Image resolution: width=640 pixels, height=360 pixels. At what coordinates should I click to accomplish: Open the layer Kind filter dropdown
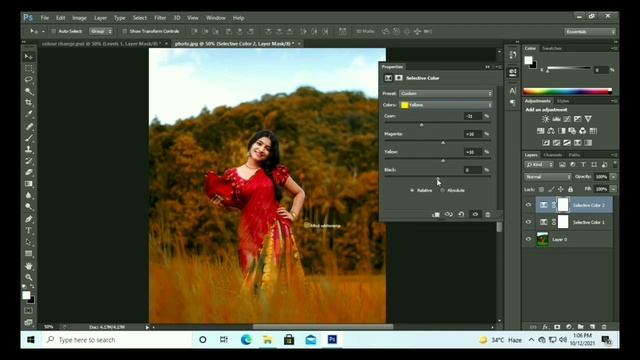539,164
